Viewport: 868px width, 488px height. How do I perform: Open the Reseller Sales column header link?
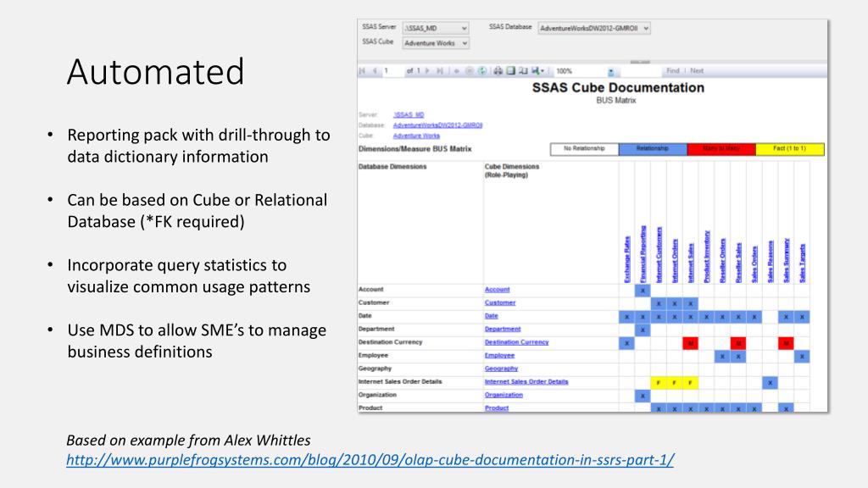coord(738,263)
